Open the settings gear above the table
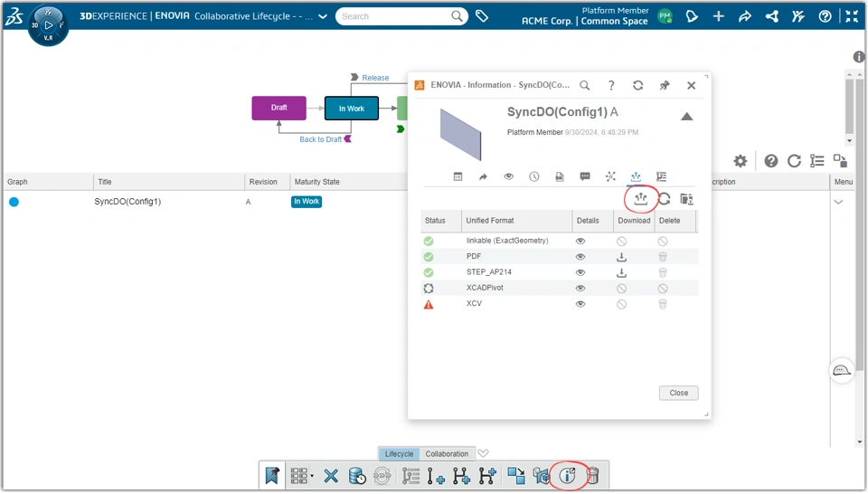 coord(741,161)
